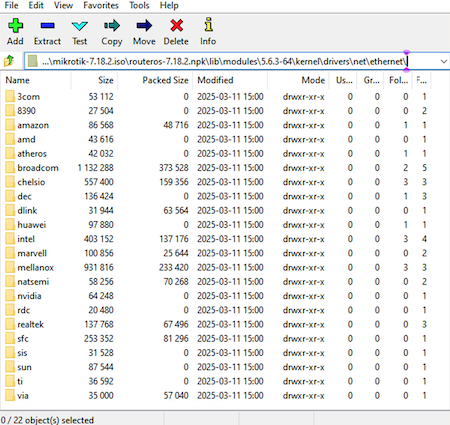Click the red Delete icon

[x=176, y=26]
